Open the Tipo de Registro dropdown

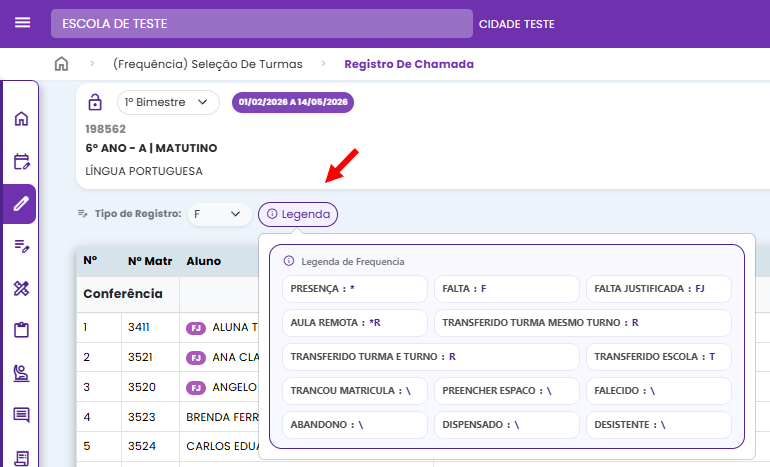point(220,214)
